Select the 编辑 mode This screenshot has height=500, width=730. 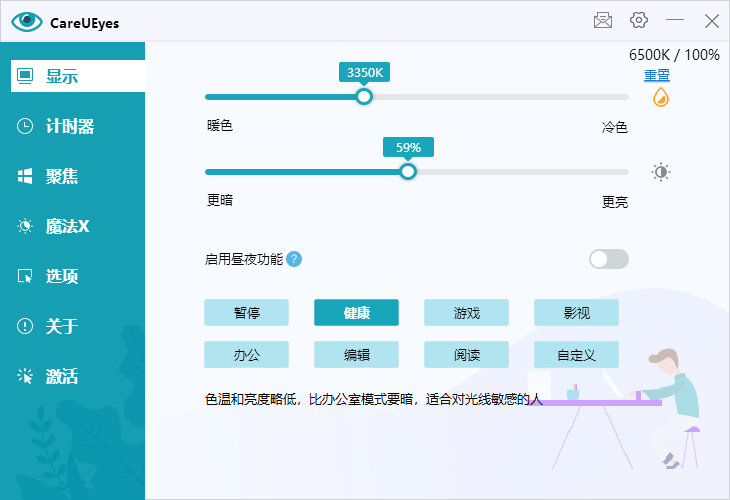pyautogui.click(x=356, y=355)
